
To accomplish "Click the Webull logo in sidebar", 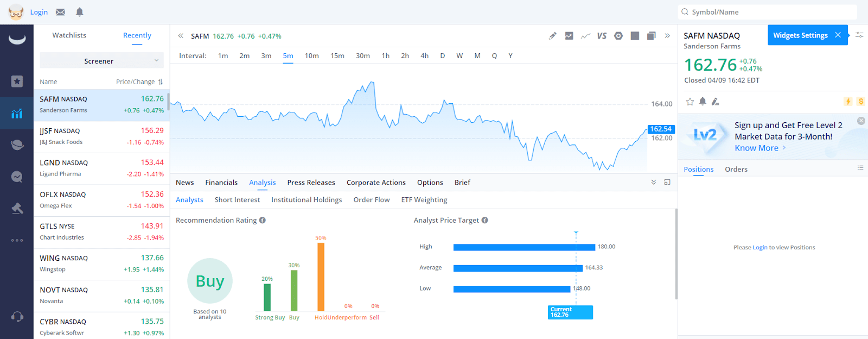I will [17, 40].
